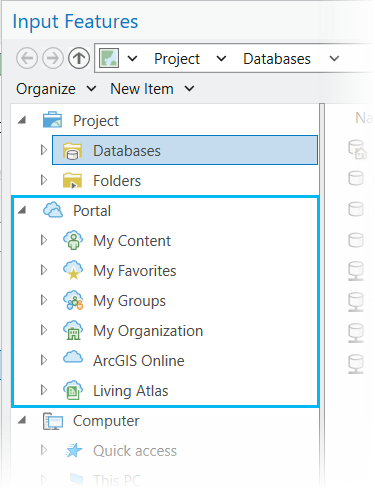Open the dropdown beside the map icon
This screenshot has width=375, height=489.
[132, 59]
